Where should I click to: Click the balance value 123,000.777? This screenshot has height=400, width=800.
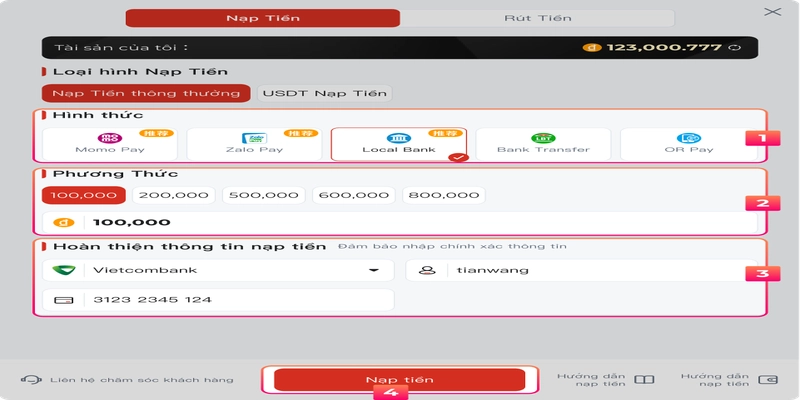point(664,48)
